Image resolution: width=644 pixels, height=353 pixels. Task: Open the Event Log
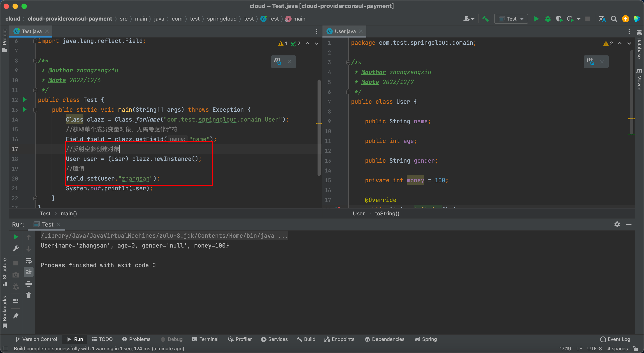615,339
